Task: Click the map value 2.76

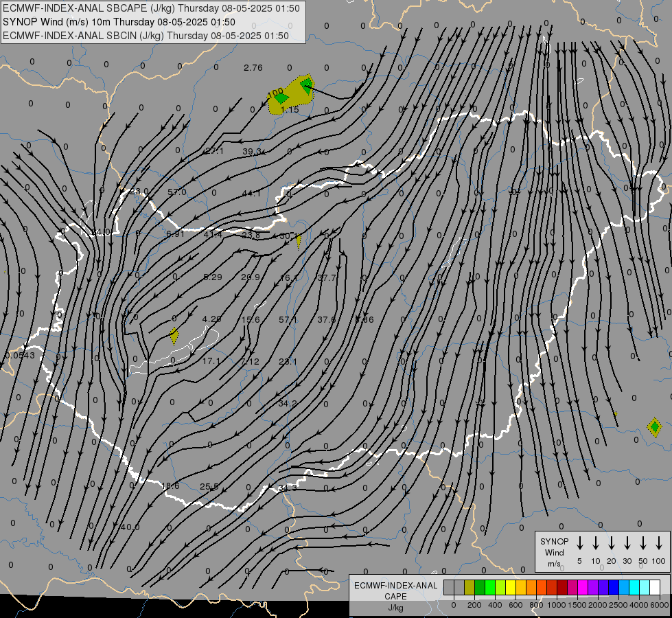Action: coord(253,68)
